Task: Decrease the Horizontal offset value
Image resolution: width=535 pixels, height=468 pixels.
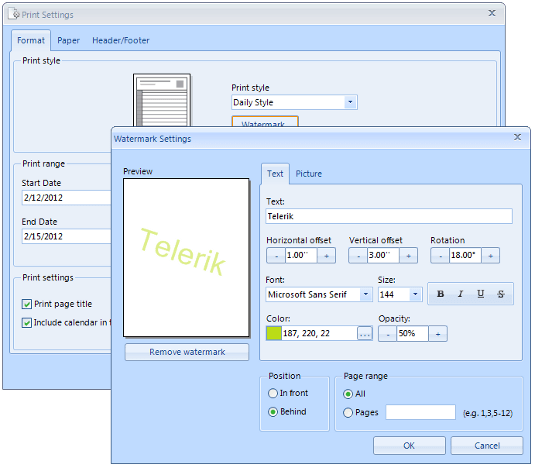Action: [x=276, y=255]
